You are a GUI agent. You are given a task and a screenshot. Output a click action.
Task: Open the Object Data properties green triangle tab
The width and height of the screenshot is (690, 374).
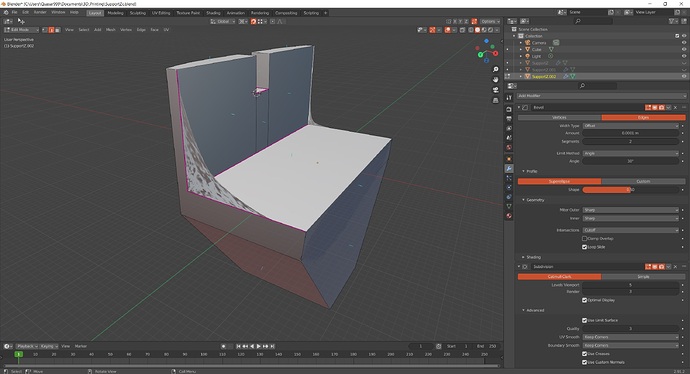click(509, 206)
